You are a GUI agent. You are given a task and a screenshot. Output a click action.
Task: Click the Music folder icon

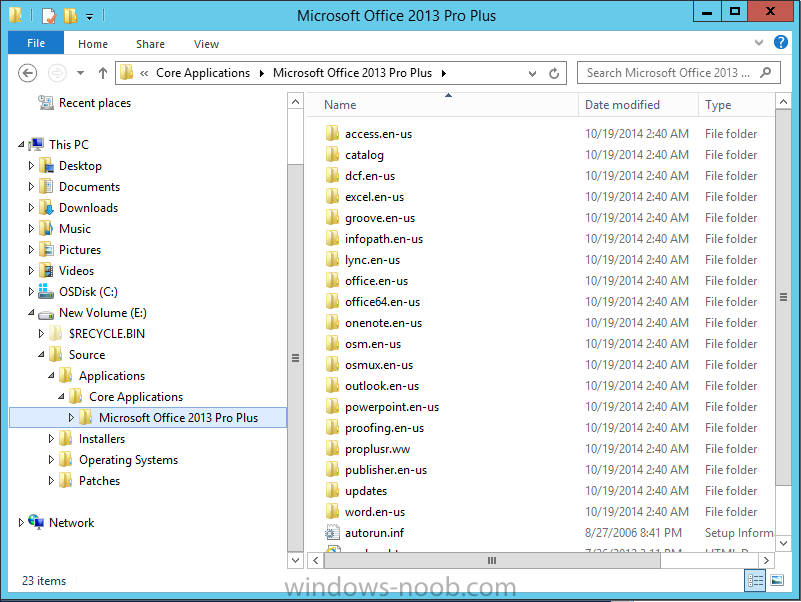click(46, 228)
